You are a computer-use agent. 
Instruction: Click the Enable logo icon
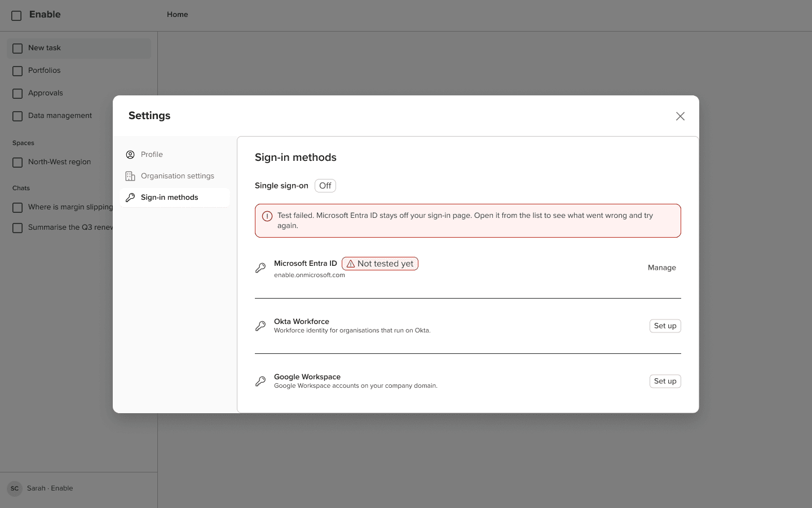pyautogui.click(x=16, y=15)
